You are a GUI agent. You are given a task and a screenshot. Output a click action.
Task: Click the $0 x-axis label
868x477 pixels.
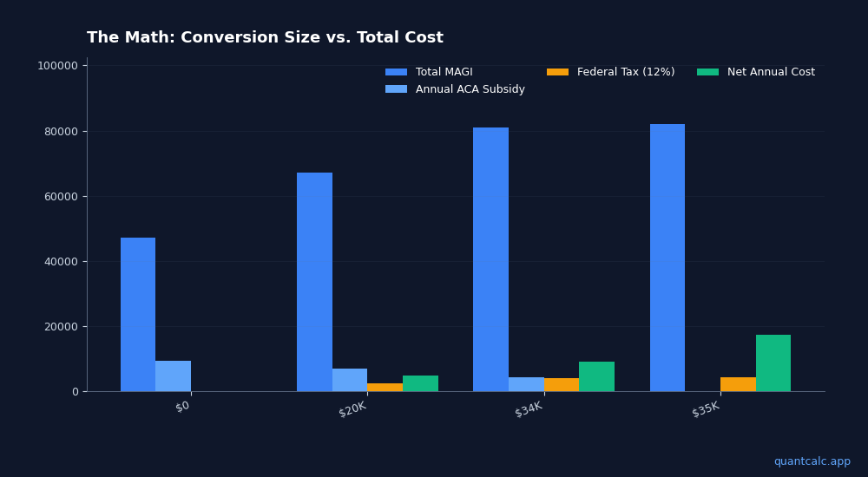pyautogui.click(x=182, y=407)
